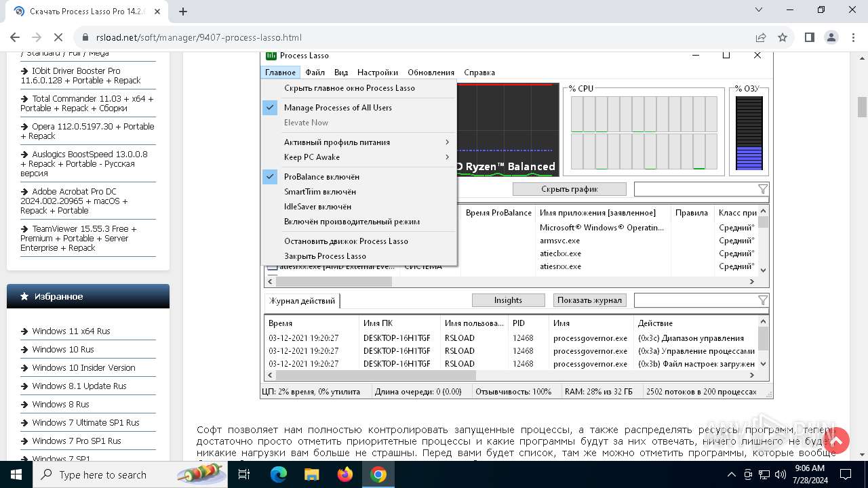Click the network icon in system tray
Screen dimensions: 868x488
click(764, 474)
